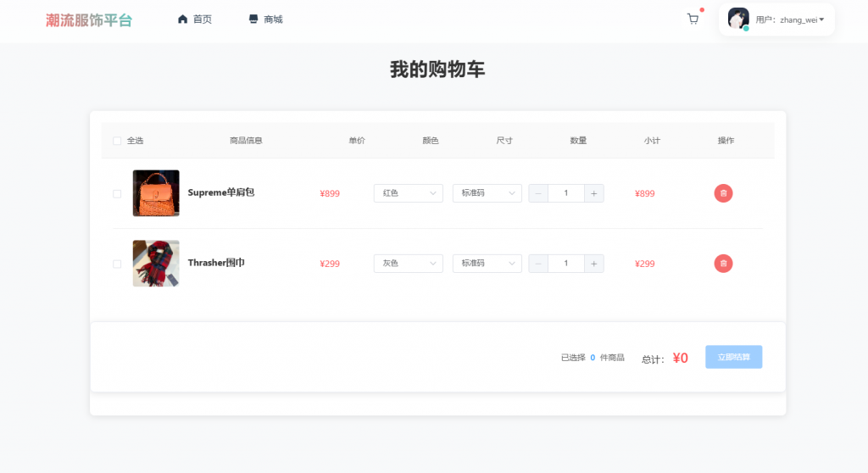Decrease quantity of Thrasher围巾 with minus
868x473 pixels.
point(538,264)
